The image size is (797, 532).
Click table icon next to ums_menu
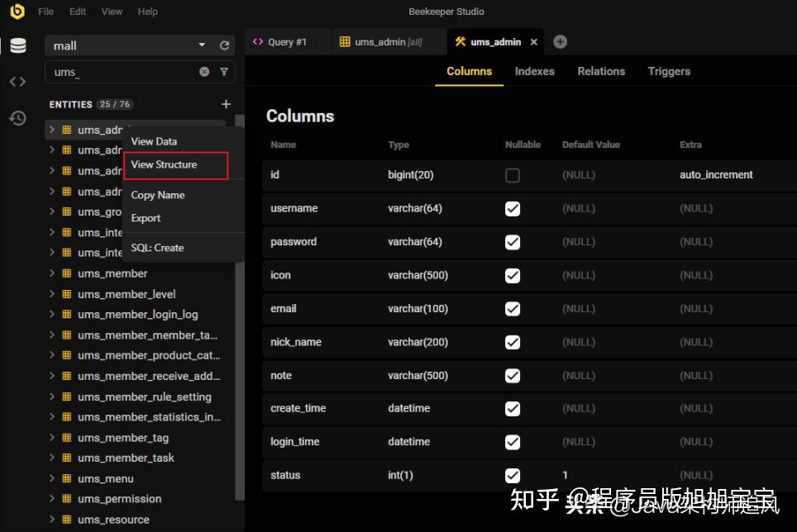click(x=67, y=478)
